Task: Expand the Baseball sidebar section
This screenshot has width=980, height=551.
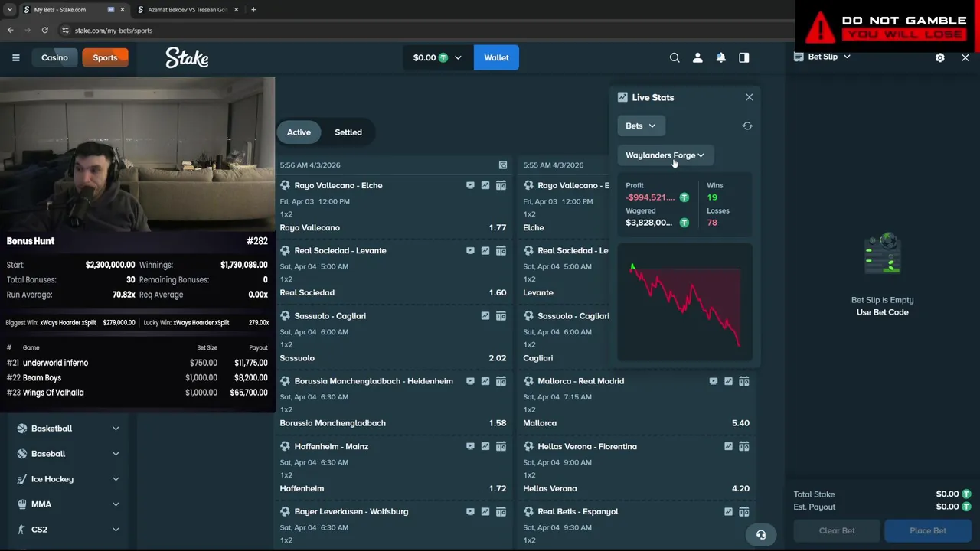Action: [x=68, y=454]
